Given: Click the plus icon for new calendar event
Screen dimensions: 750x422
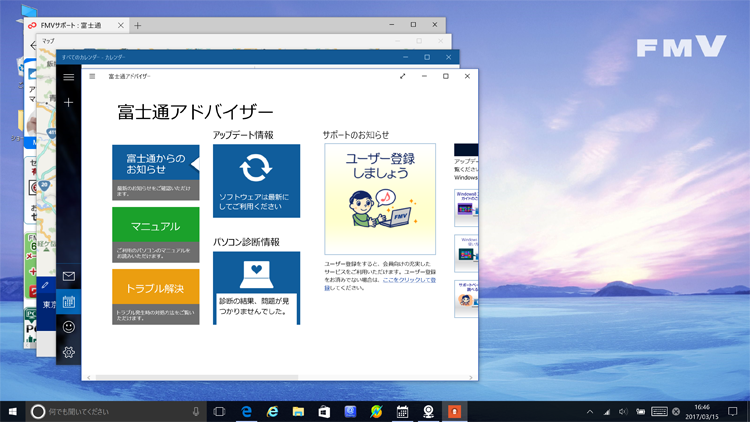Looking at the screenshot, I should pos(68,102).
